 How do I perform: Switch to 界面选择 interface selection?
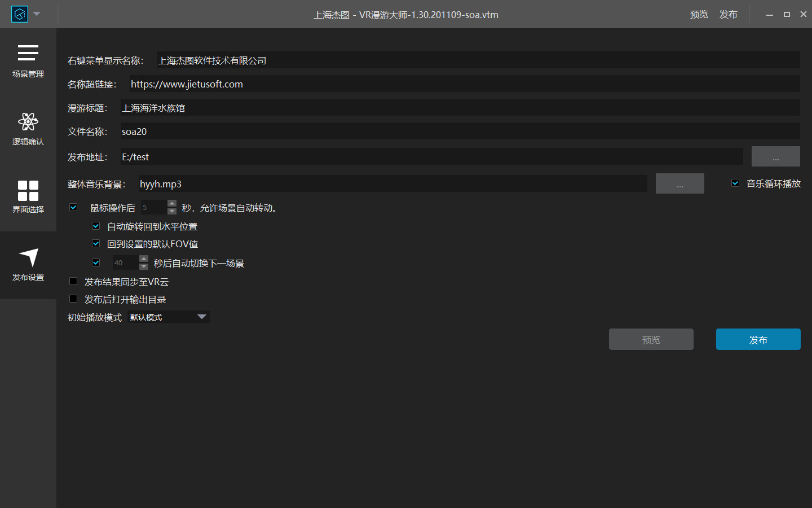tap(28, 196)
